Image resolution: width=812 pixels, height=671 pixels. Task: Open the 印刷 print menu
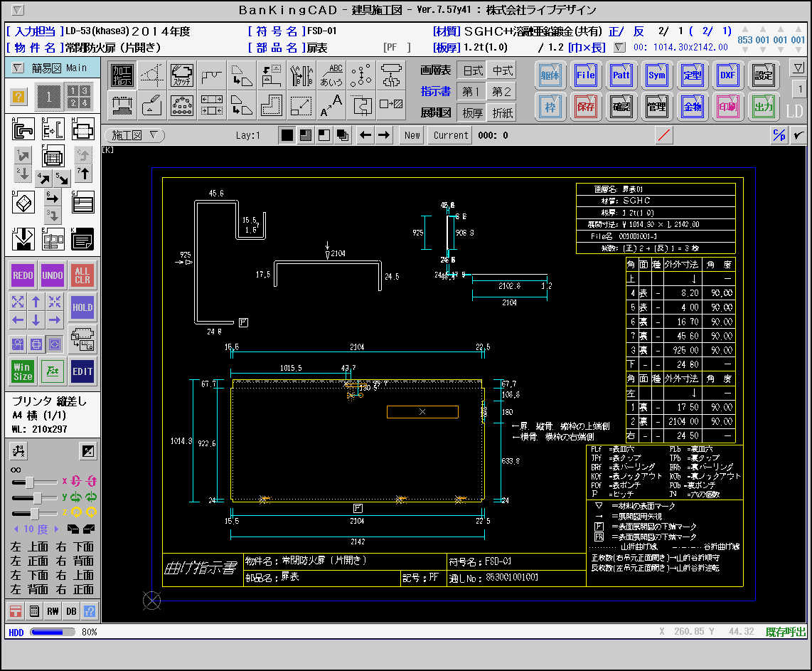[727, 107]
